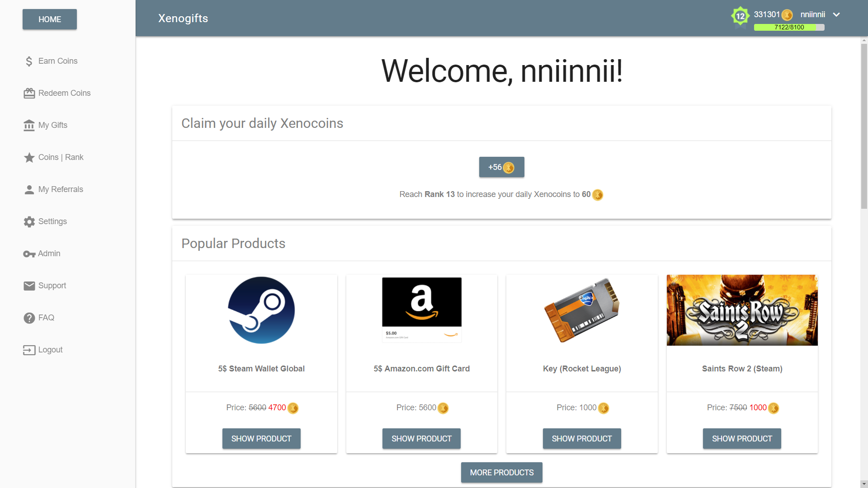Image resolution: width=868 pixels, height=488 pixels.
Task: Click the coin icon next to Steam Wallet price
Action: tap(293, 408)
